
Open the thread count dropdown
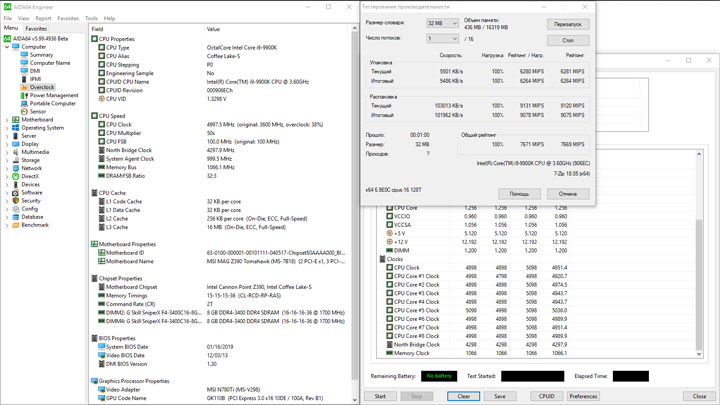point(442,39)
